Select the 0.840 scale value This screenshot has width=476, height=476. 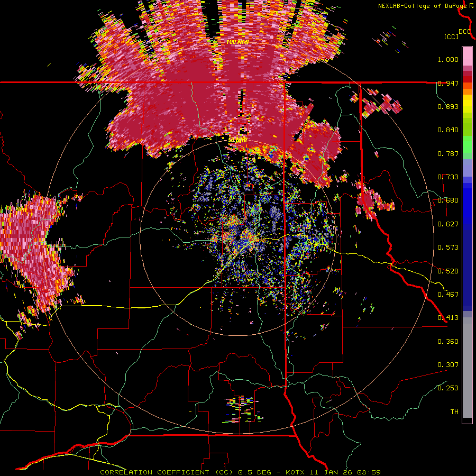pyautogui.click(x=448, y=130)
